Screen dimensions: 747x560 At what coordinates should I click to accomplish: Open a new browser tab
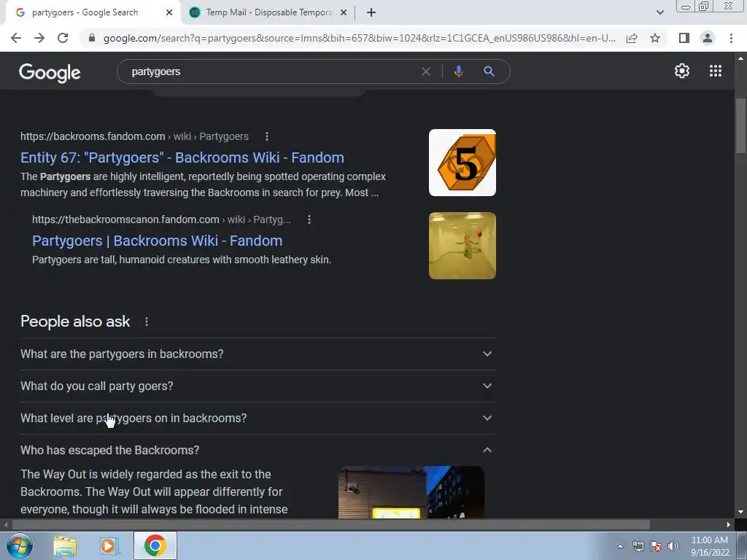(x=371, y=13)
